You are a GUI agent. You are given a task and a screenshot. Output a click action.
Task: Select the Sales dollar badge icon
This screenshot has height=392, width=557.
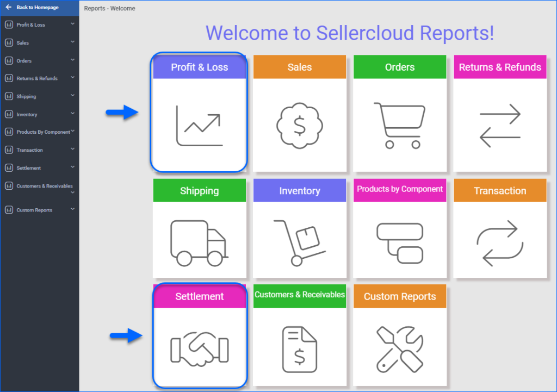299,125
